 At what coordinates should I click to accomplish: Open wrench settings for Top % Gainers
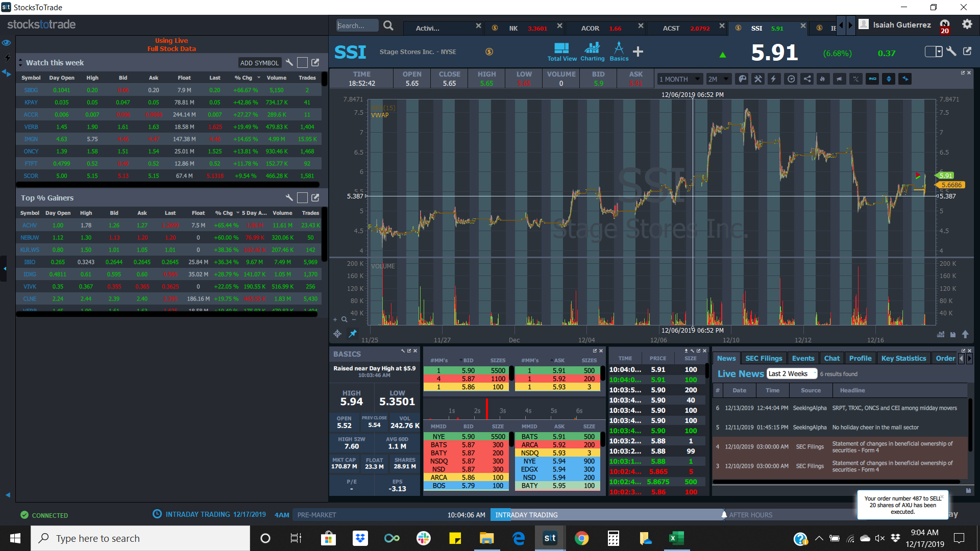289,197
